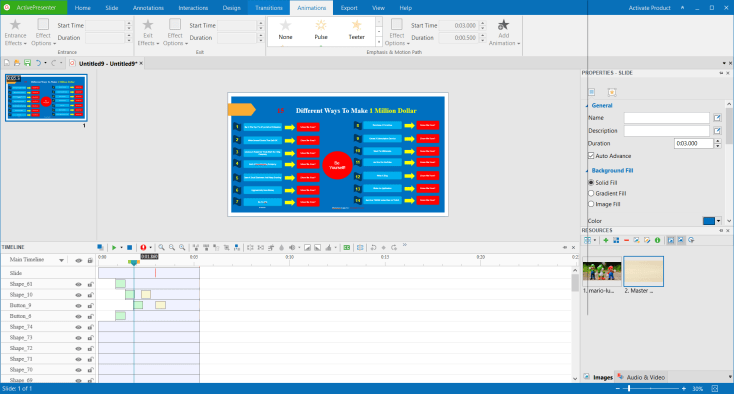Expand emphasis effects gallery arrow

pyautogui.click(x=379, y=42)
